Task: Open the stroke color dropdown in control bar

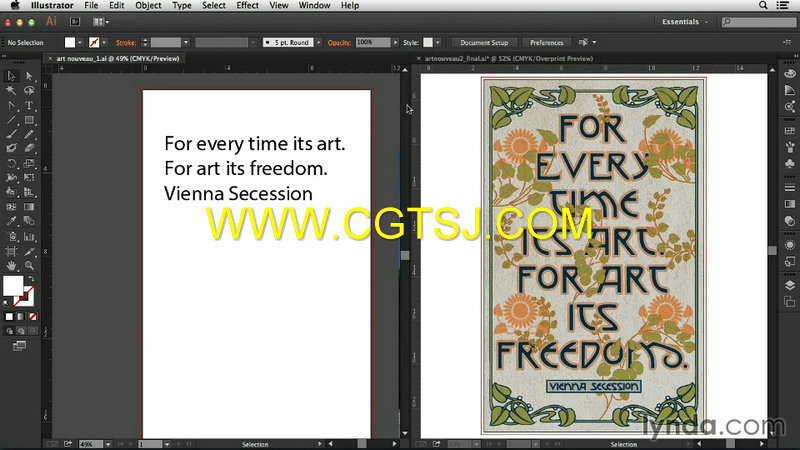Action: tap(104, 43)
